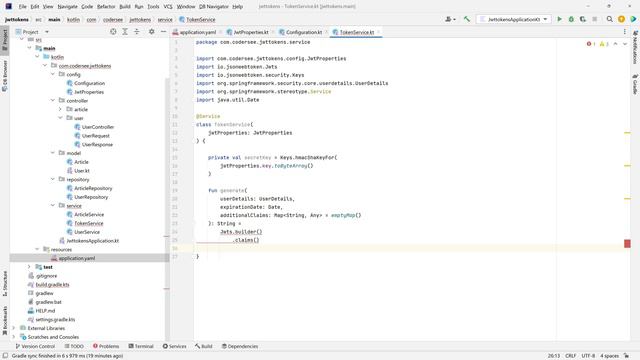
Task: Run the application with the green play icon
Action: 559,19
